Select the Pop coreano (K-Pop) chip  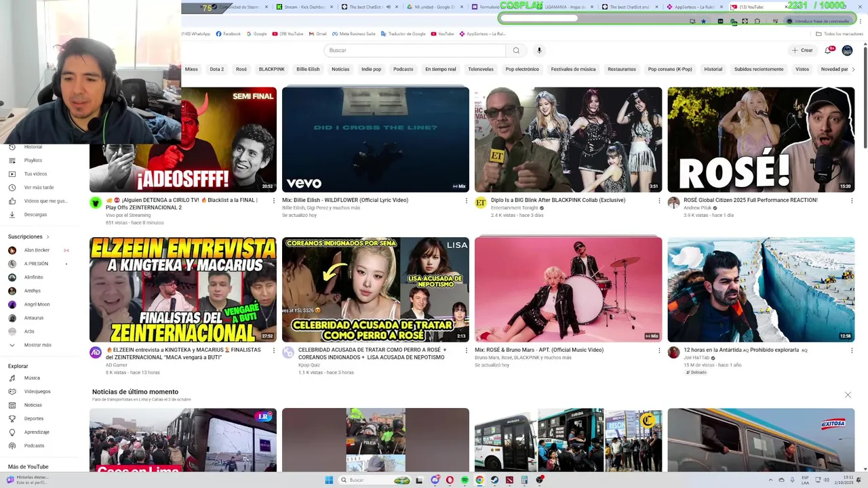click(x=670, y=69)
